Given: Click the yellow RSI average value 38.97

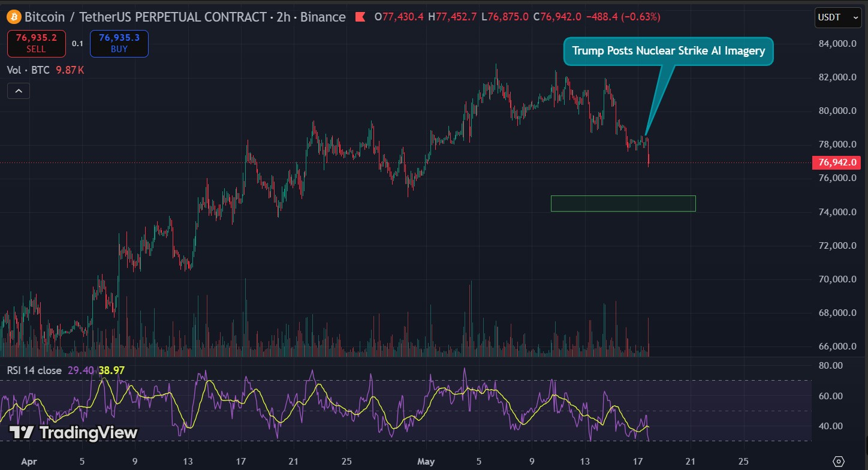Looking at the screenshot, I should [x=111, y=370].
